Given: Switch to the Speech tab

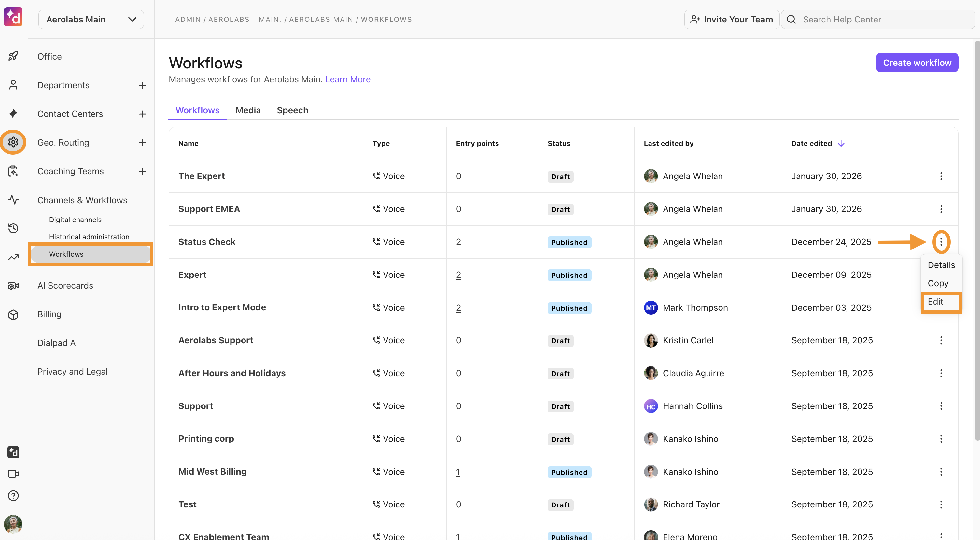Looking at the screenshot, I should point(292,110).
